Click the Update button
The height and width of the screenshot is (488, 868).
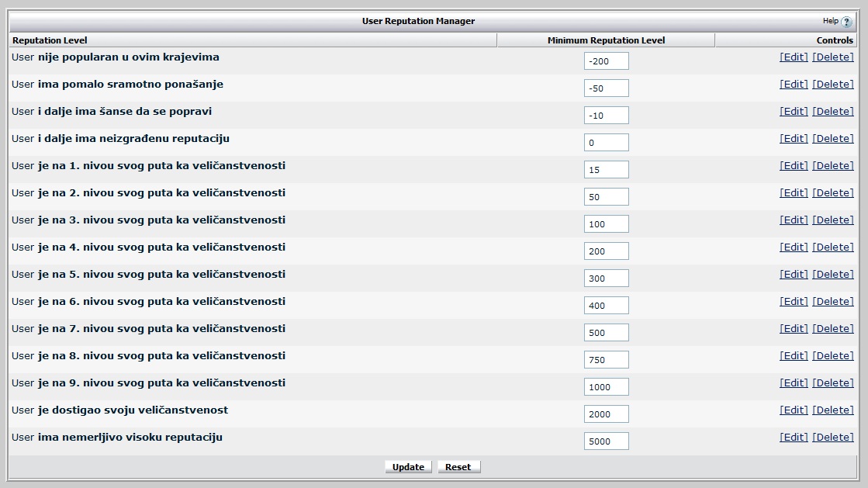[408, 467]
